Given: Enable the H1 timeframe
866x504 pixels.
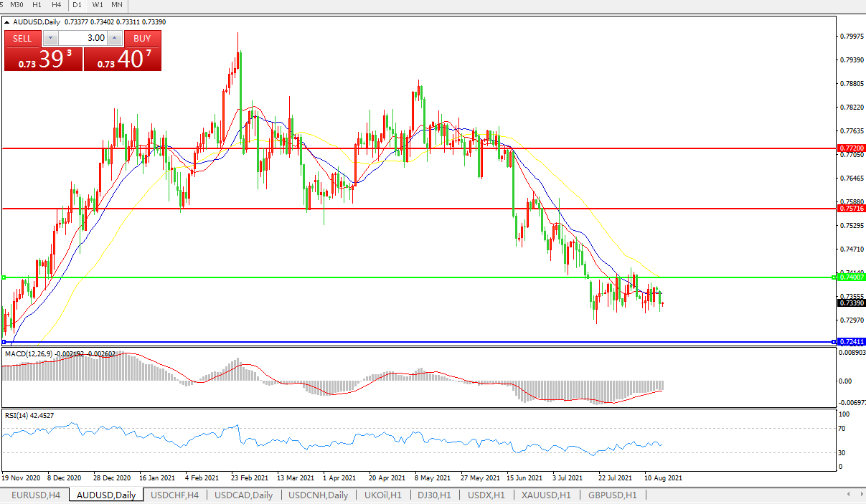Looking at the screenshot, I should [x=37, y=5].
